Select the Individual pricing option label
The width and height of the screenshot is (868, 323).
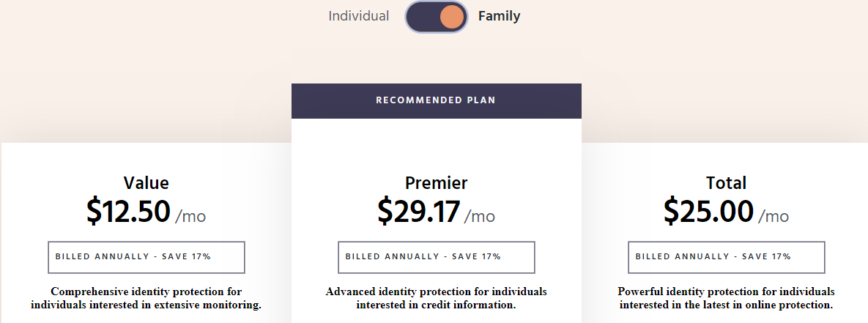coord(359,16)
